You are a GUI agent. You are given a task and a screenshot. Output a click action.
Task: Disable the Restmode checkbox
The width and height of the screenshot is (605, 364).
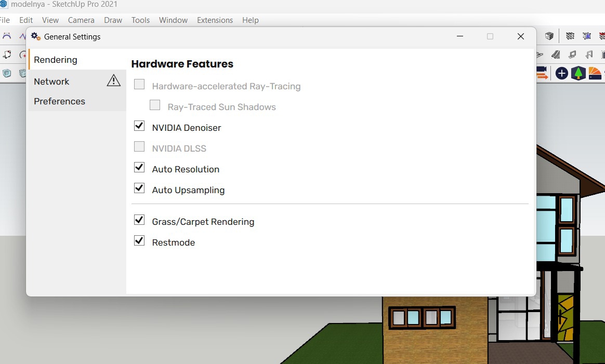click(x=139, y=241)
